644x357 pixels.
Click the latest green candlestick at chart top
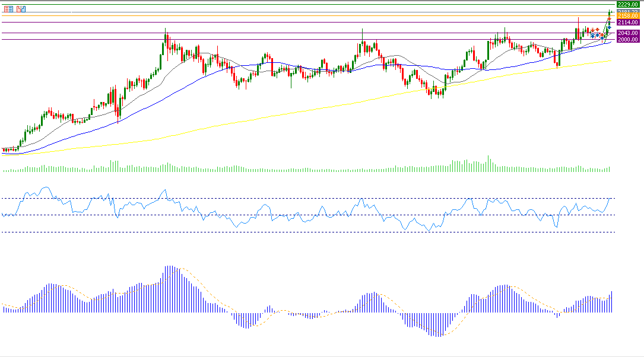[610, 12]
